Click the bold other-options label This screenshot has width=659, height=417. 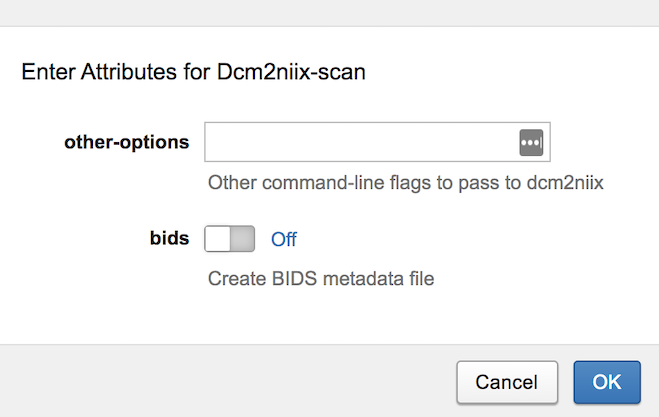tap(126, 142)
